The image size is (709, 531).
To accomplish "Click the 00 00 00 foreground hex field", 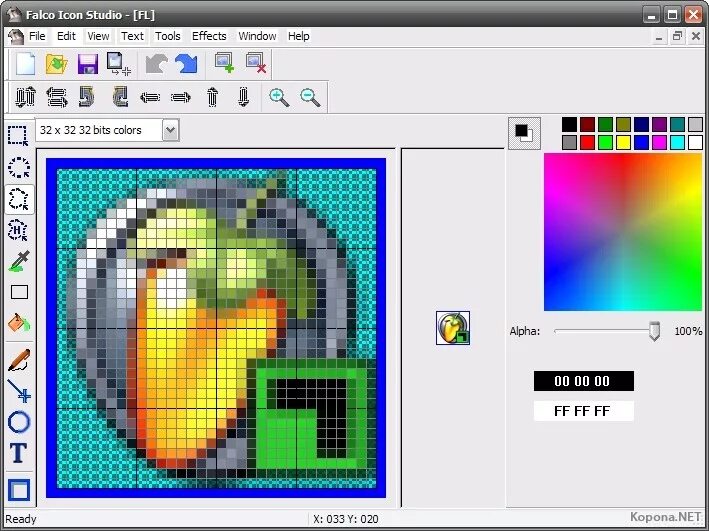I will (x=583, y=381).
